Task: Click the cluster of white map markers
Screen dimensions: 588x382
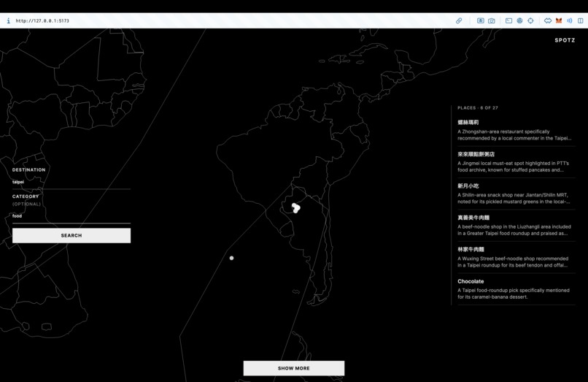Action: pyautogui.click(x=296, y=207)
